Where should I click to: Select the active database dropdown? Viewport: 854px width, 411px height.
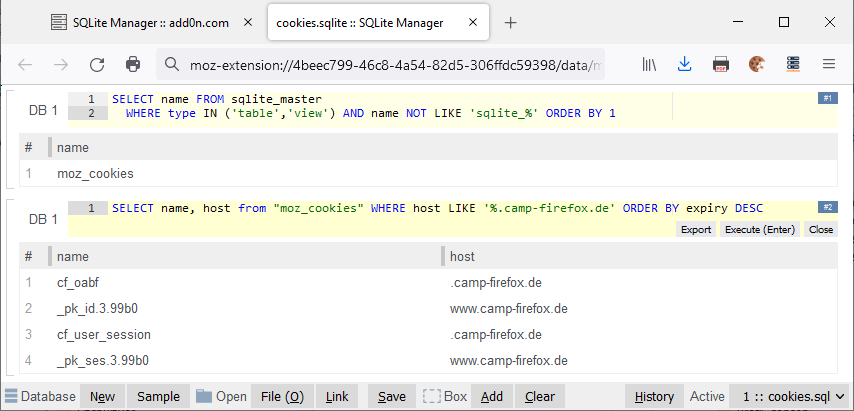point(789,396)
